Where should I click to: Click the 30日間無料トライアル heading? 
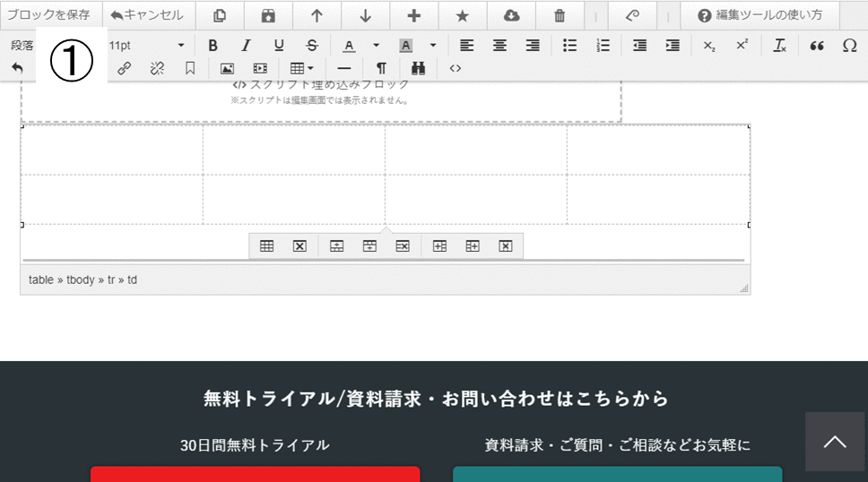[x=255, y=445]
